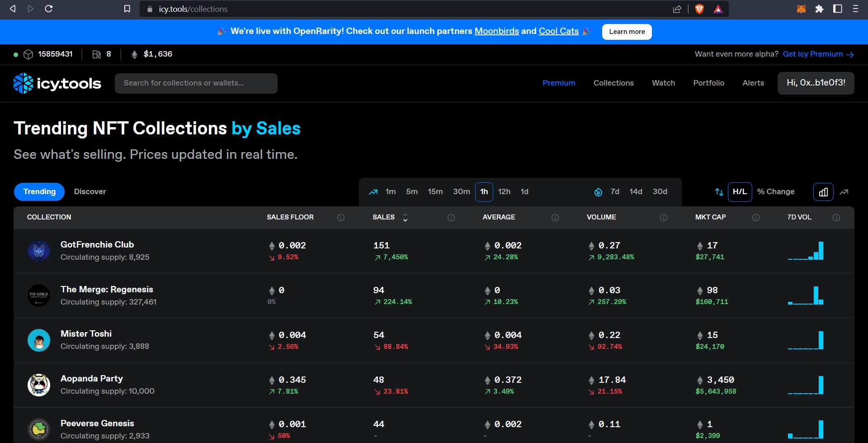Screen dimensions: 868x443
Task: Click the gas pump icon
Action: pos(96,54)
